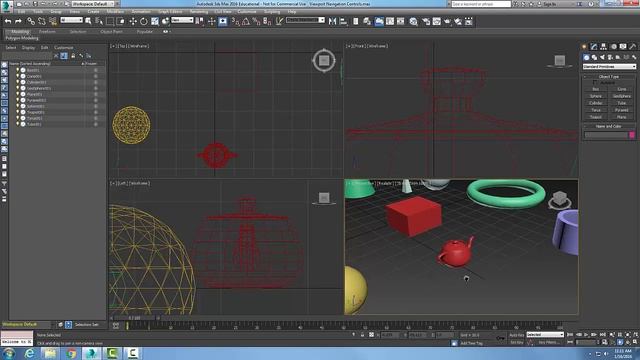The image size is (640, 360).
Task: Open the Edit menu
Action: (21, 11)
